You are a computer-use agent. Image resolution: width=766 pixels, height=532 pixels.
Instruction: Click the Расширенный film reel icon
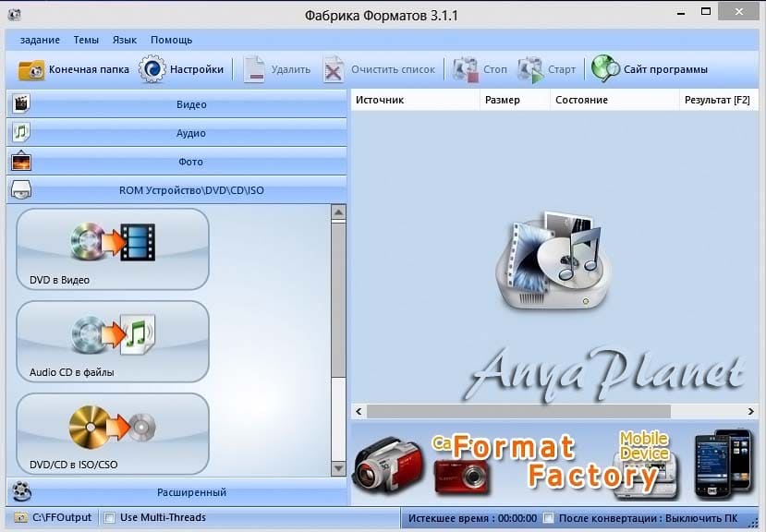22,491
